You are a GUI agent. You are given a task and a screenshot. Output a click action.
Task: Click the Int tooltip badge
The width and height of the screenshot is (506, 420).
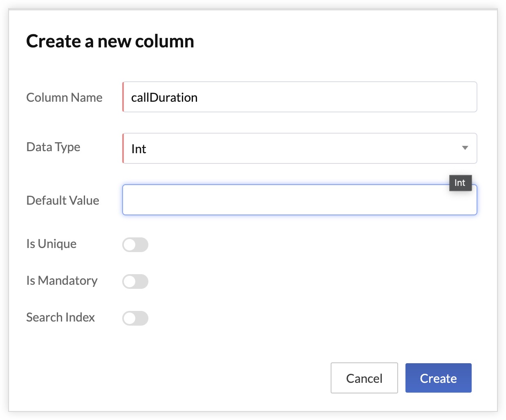(460, 183)
